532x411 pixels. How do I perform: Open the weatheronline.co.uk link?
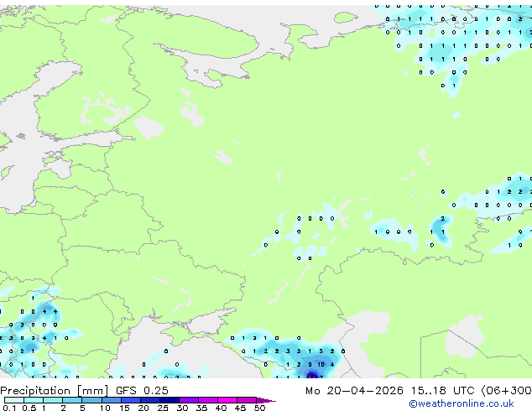(x=462, y=403)
